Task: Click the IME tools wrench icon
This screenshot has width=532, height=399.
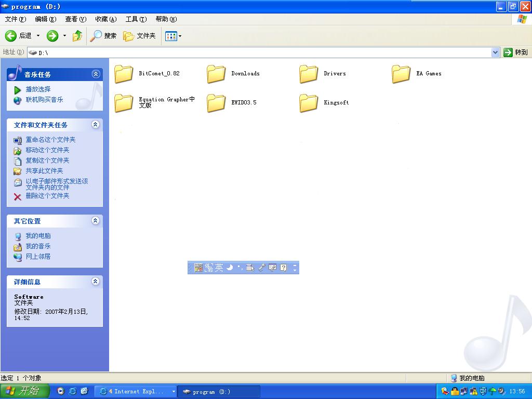Action: coord(262,268)
